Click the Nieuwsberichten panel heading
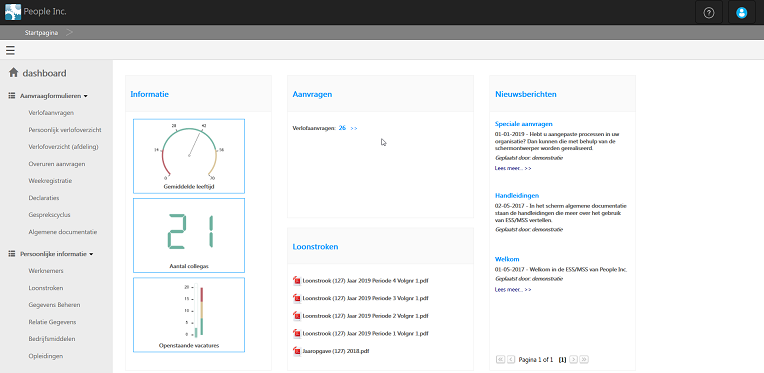This screenshot has height=373, width=764. click(526, 94)
